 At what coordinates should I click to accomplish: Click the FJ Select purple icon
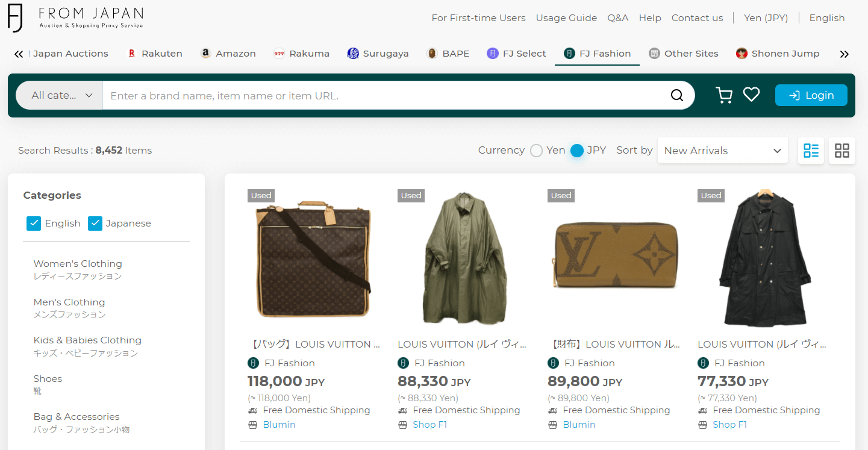[493, 54]
